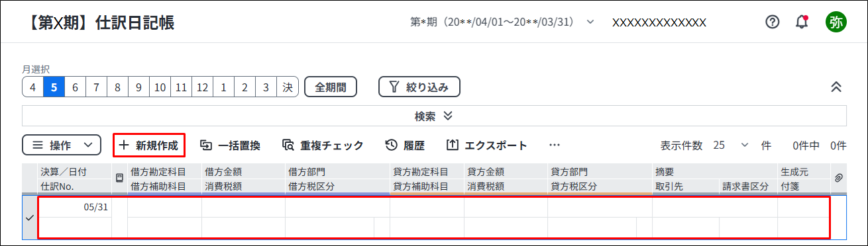Open the ellipsis more actions menu
Screen dimensions: 868x246
tap(555, 145)
